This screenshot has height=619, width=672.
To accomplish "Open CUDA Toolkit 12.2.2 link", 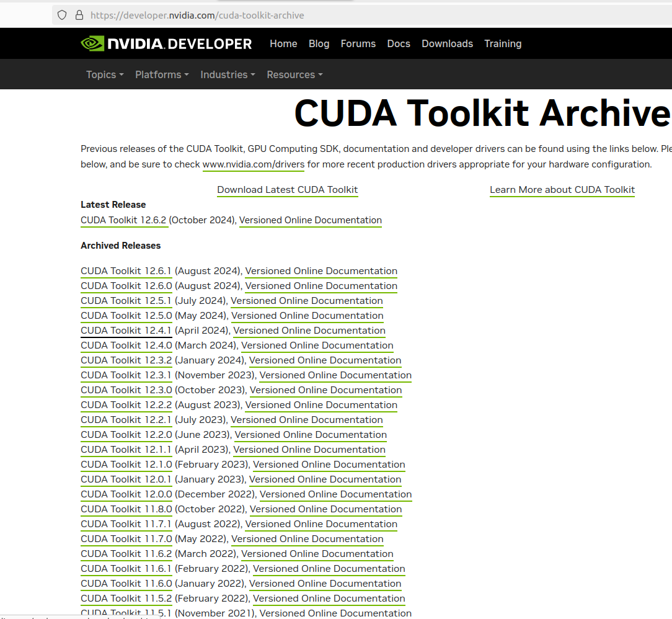I will (x=126, y=405).
